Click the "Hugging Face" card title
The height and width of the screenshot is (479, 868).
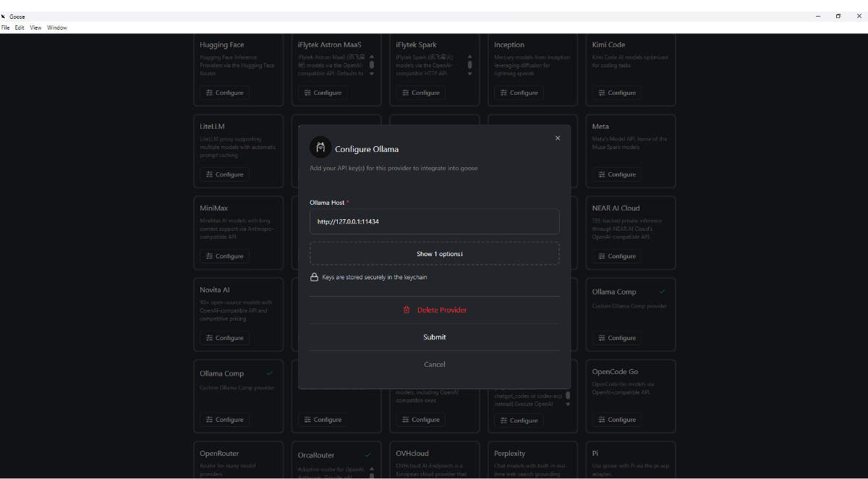pos(222,45)
